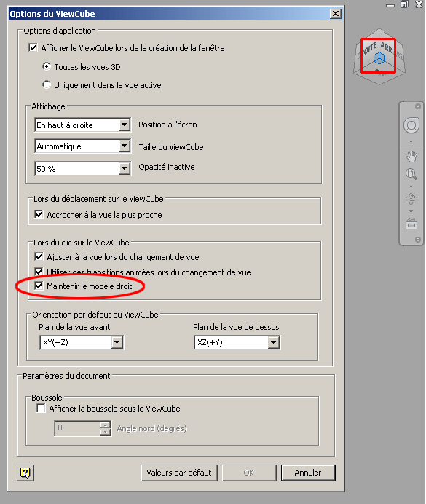This screenshot has width=426, height=504.
Task: Click 'Lors du déplacement sur le ViewCube' heading
Action: click(98, 199)
